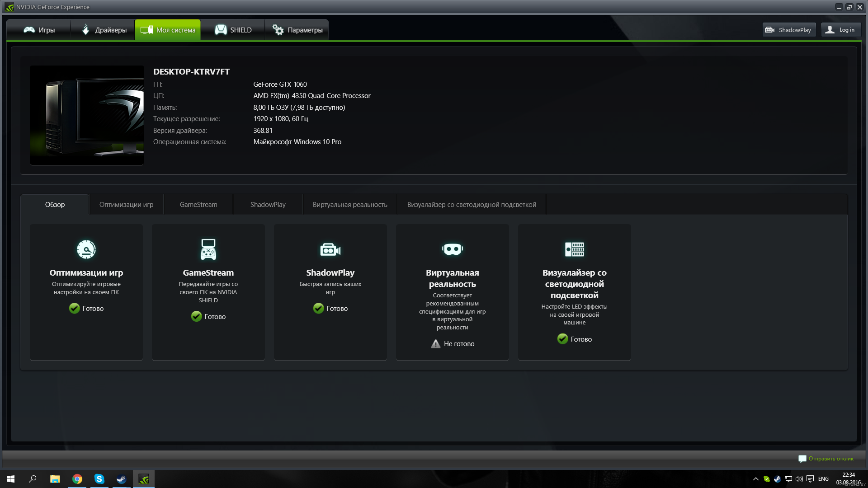Click the Не готово status text
The width and height of the screenshot is (868, 488).
(x=459, y=344)
